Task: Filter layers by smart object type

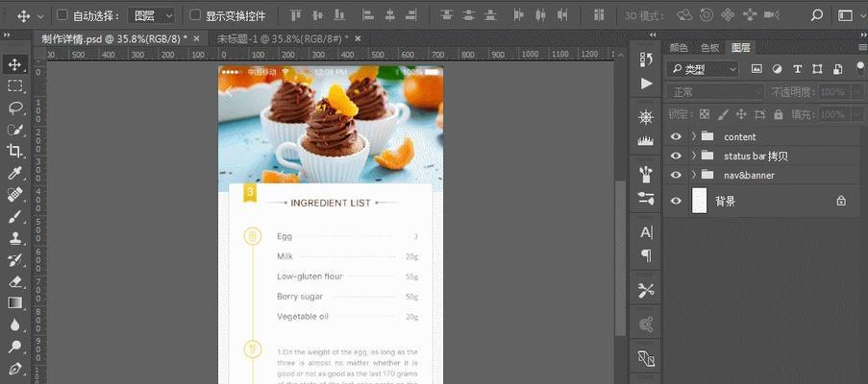Action: point(837,69)
